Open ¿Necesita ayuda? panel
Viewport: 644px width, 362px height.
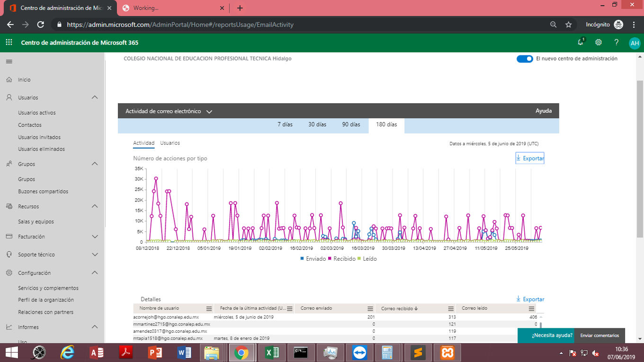click(546, 336)
